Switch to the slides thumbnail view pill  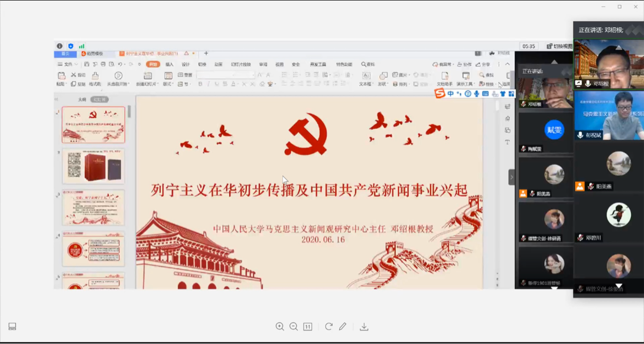click(99, 100)
